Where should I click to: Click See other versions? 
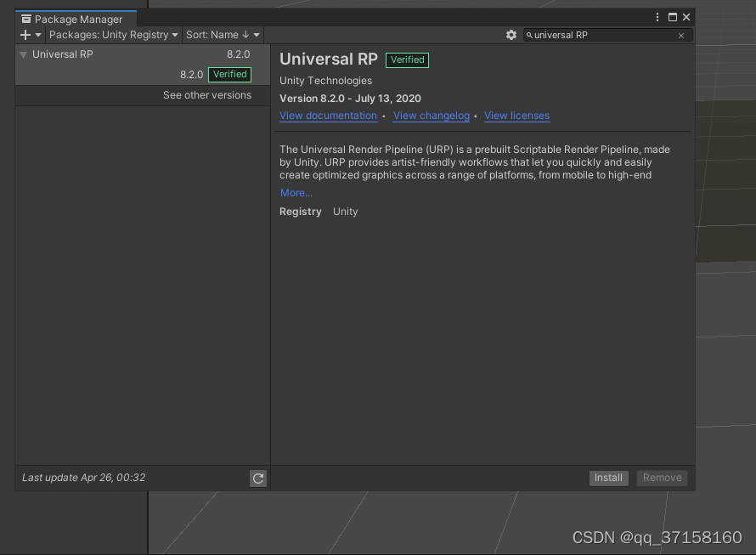pos(207,95)
